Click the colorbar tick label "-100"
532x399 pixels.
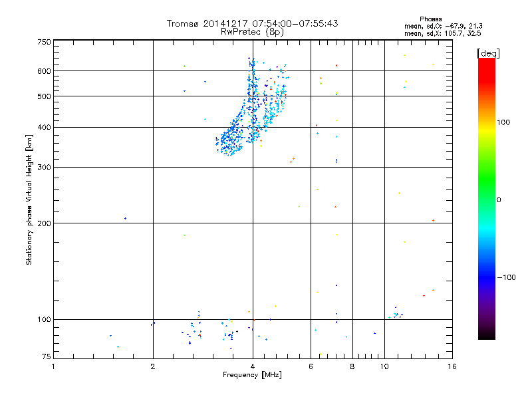(x=507, y=277)
